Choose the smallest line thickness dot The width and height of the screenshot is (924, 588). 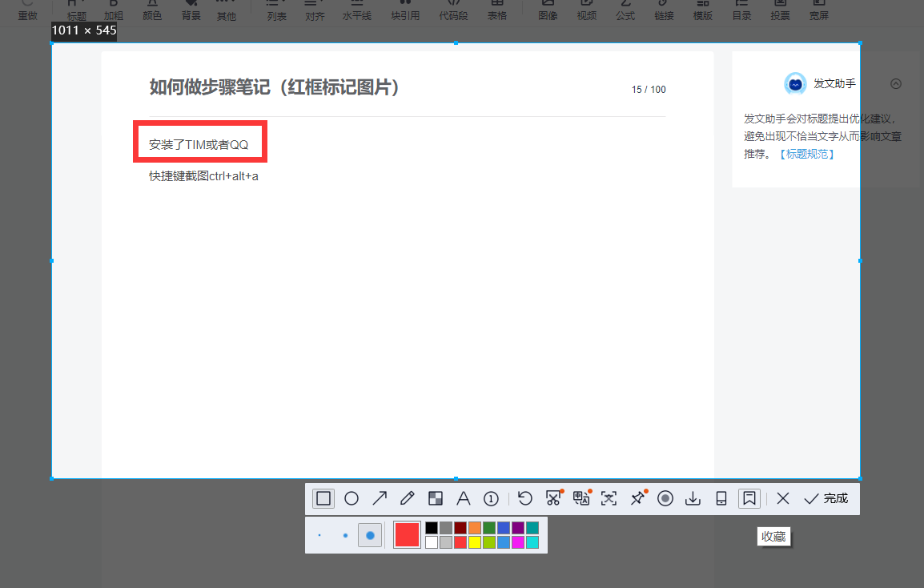[x=319, y=535]
